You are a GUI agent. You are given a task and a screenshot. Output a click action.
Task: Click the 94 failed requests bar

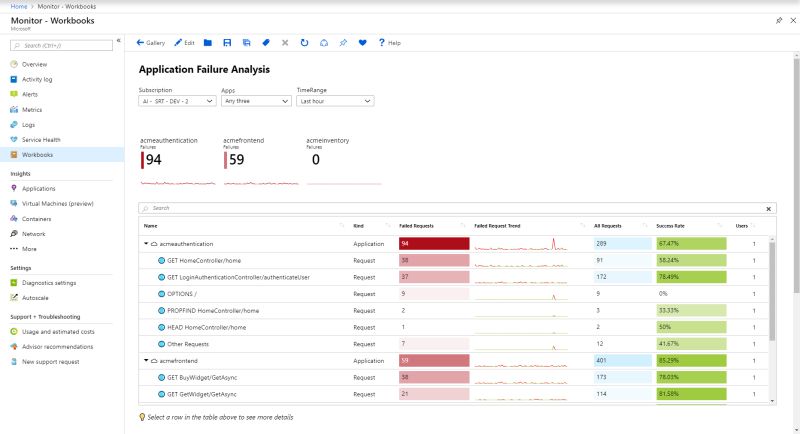[x=434, y=244]
